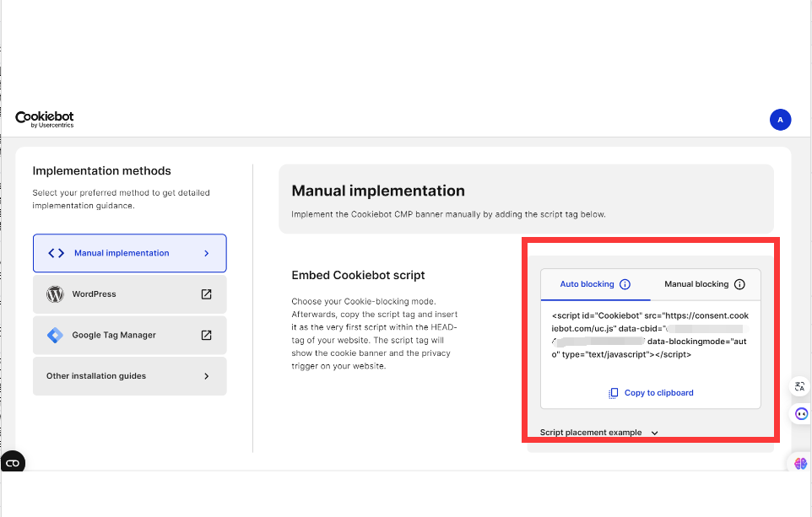Click the chevron next to Other installation guides

[207, 376]
